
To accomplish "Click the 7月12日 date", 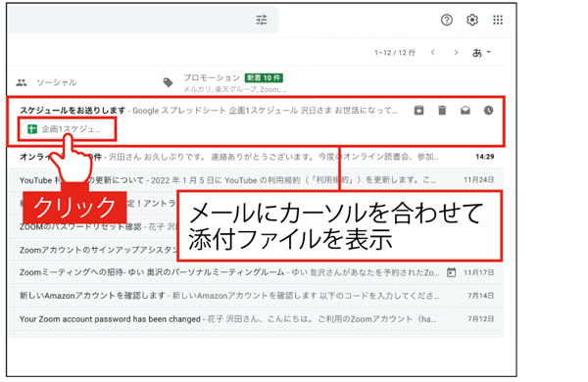I will coord(481,319).
